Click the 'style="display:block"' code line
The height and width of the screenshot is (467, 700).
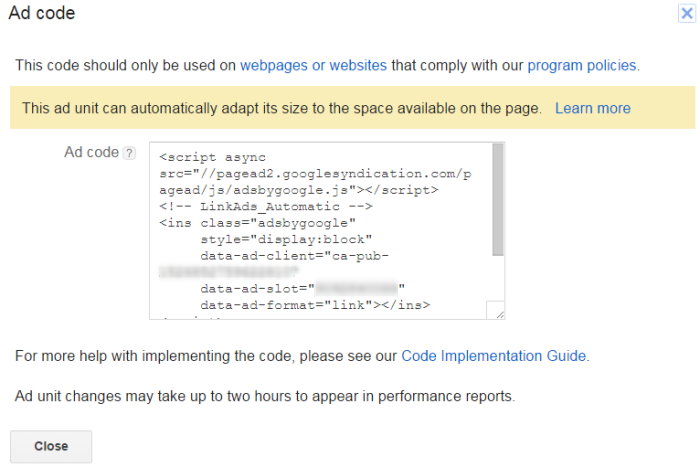coord(286,239)
